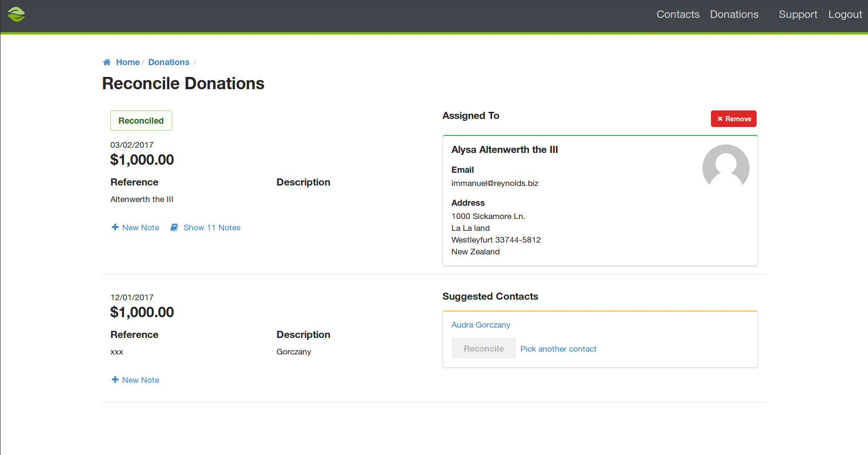The image size is (868, 455).
Task: Add a New Note to the $1,000 donation
Action: [x=140, y=227]
